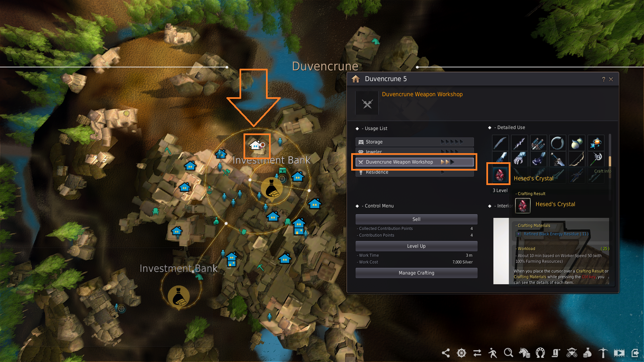Click the share icon in bottom toolbar
The width and height of the screenshot is (644, 362).
446,353
